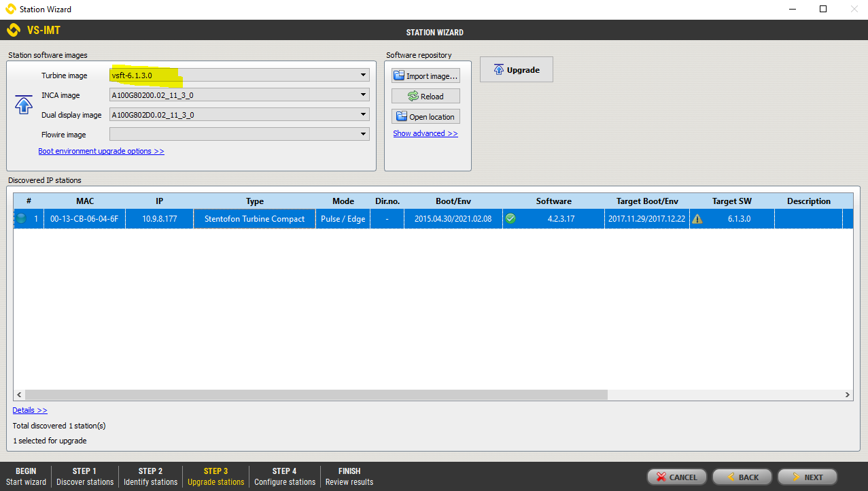This screenshot has width=868, height=491.
Task: Go to STEP 2 Identify stations
Action: pos(150,476)
